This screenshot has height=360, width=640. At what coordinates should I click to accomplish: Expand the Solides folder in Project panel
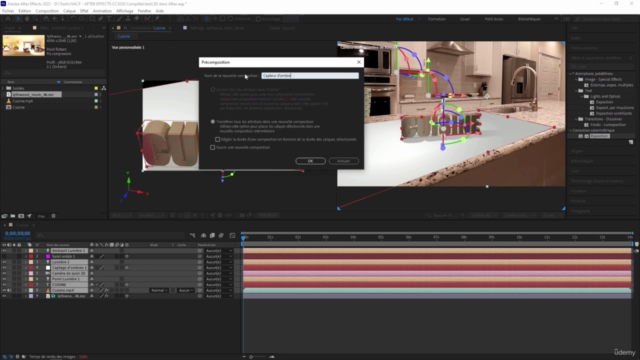pyautogui.click(x=3, y=88)
